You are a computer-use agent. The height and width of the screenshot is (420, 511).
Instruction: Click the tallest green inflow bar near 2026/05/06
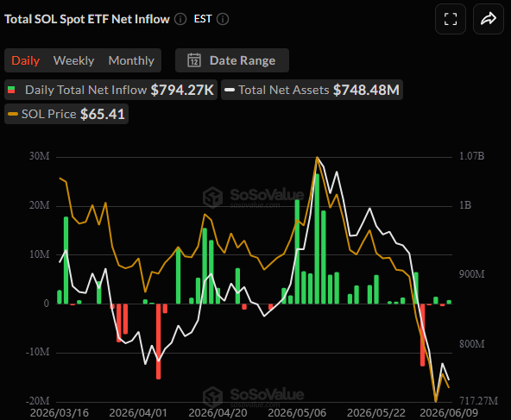tap(317, 239)
